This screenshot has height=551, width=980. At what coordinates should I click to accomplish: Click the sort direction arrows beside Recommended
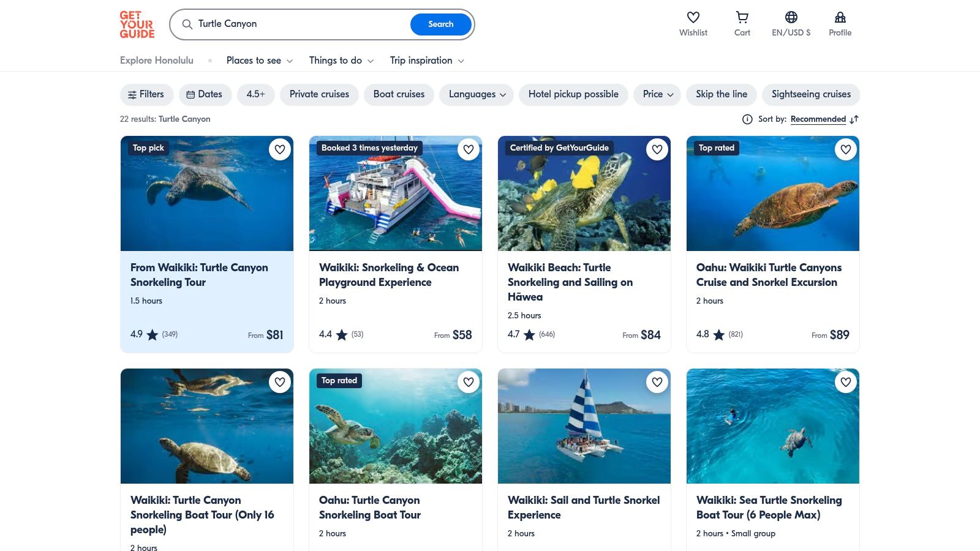[x=854, y=119]
